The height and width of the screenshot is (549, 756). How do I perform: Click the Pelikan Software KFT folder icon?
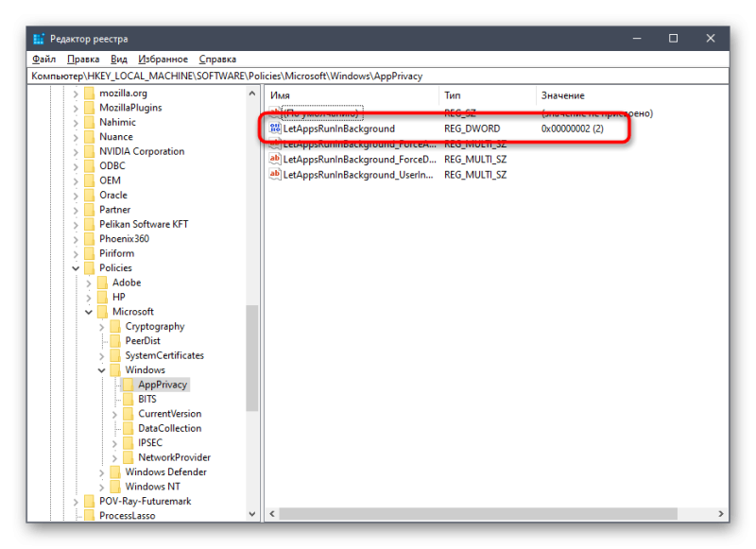click(89, 224)
